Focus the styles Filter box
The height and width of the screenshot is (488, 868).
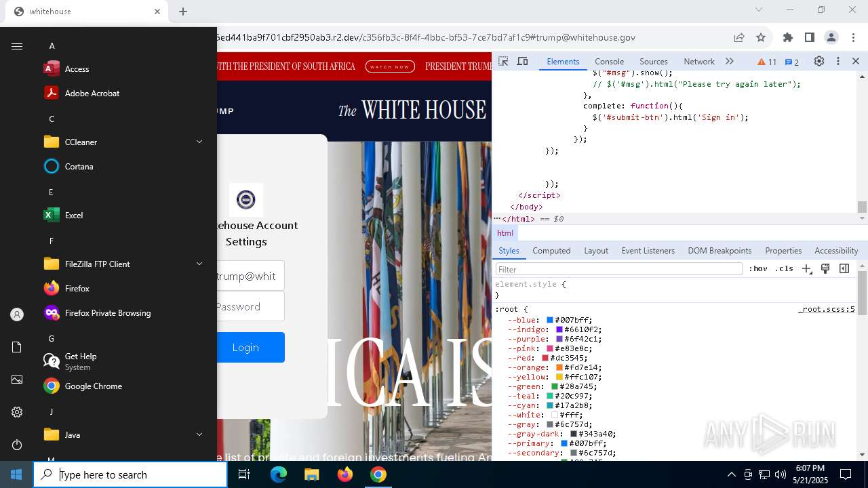click(619, 269)
